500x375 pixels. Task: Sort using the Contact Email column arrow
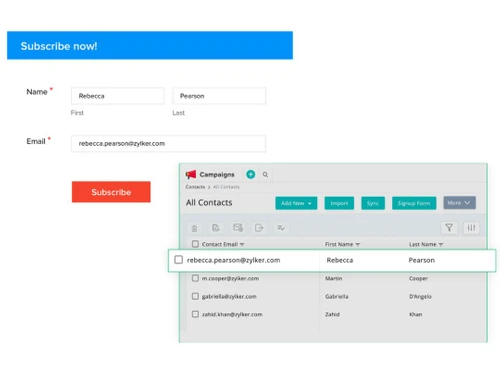point(242,245)
